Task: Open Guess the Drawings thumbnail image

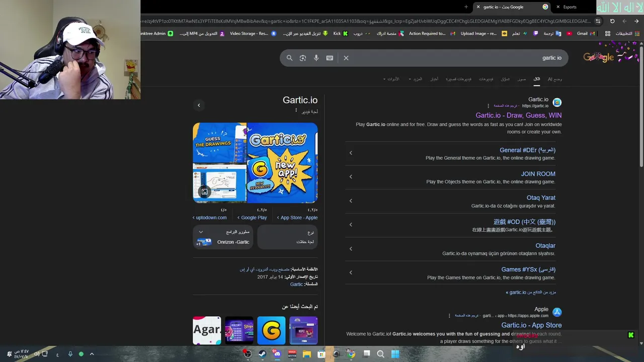Action: 219,143
